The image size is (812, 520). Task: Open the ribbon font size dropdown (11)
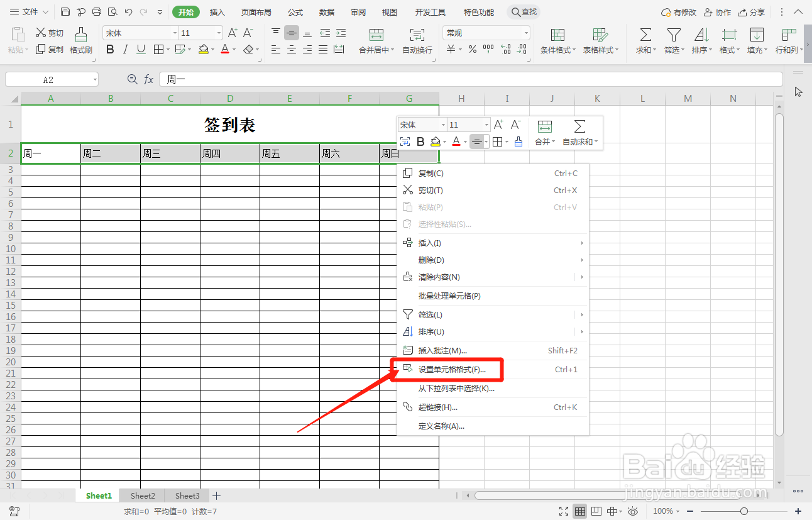[x=219, y=33]
